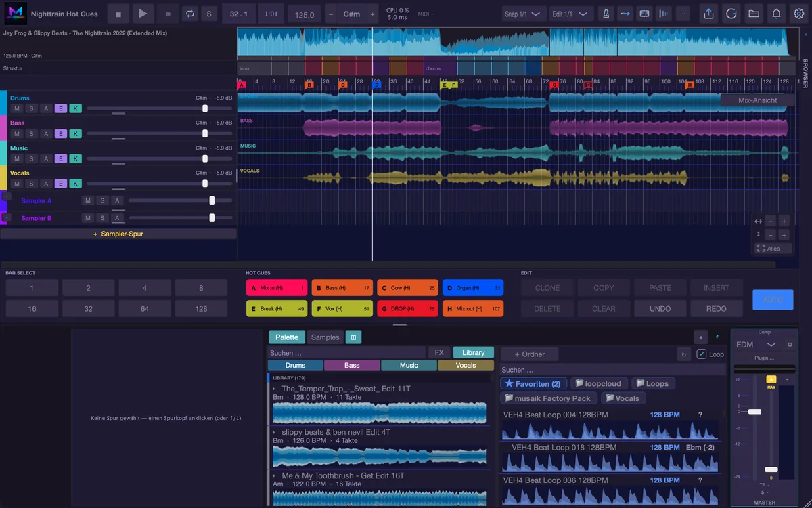Screen dimensions: 812x508
Task: Click the reload icon beside the Loop checkbox
Action: tap(684, 354)
